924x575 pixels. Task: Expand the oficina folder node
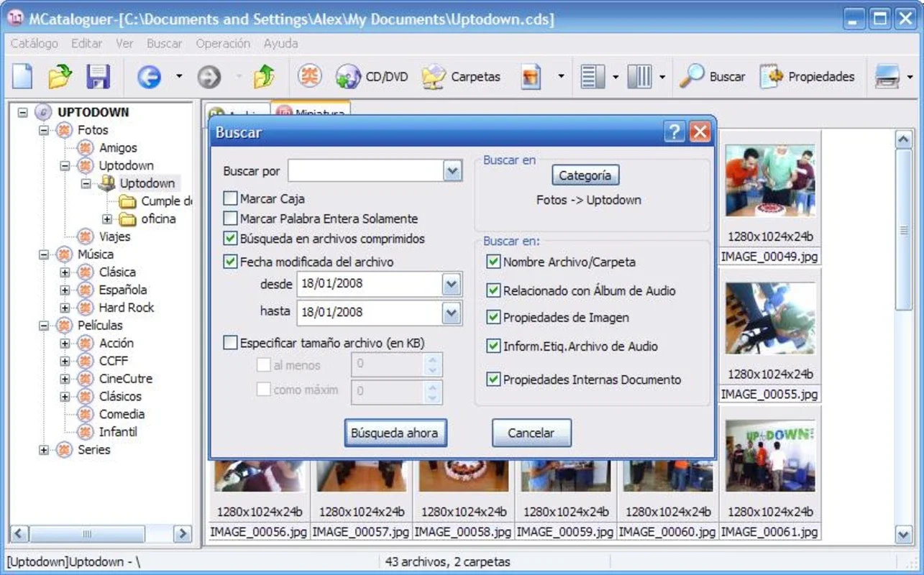pyautogui.click(x=107, y=219)
